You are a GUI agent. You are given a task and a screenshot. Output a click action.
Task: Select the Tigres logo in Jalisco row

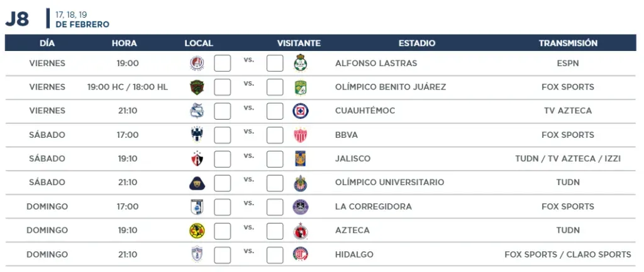pos(301,159)
